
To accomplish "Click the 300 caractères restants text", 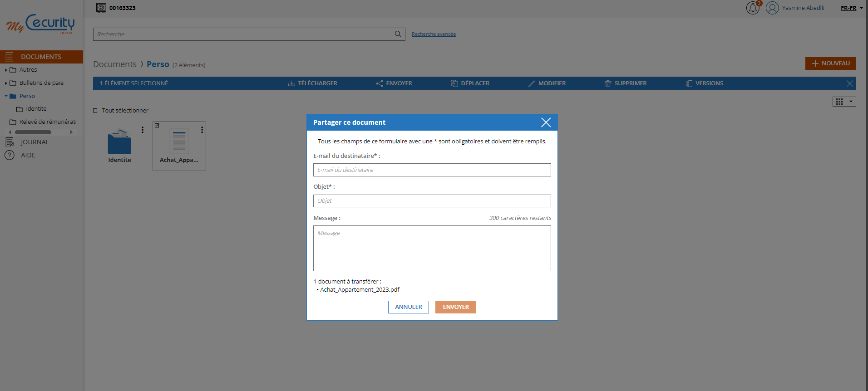I will pyautogui.click(x=520, y=218).
